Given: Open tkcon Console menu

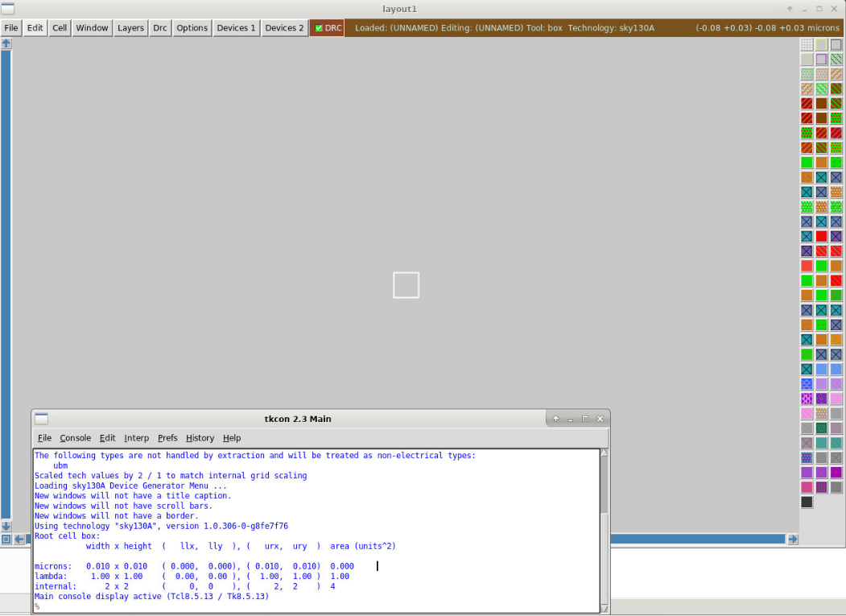Looking at the screenshot, I should click(x=75, y=438).
